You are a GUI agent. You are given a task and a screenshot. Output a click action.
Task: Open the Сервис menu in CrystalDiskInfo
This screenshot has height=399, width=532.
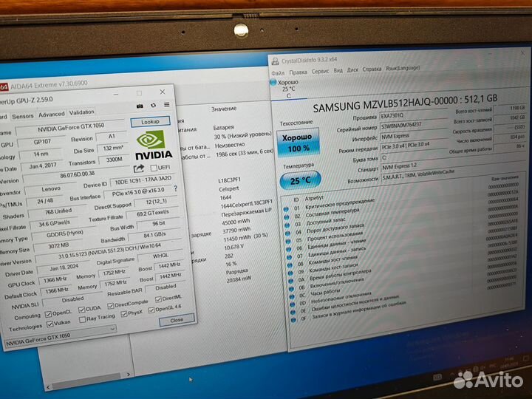tap(320, 71)
